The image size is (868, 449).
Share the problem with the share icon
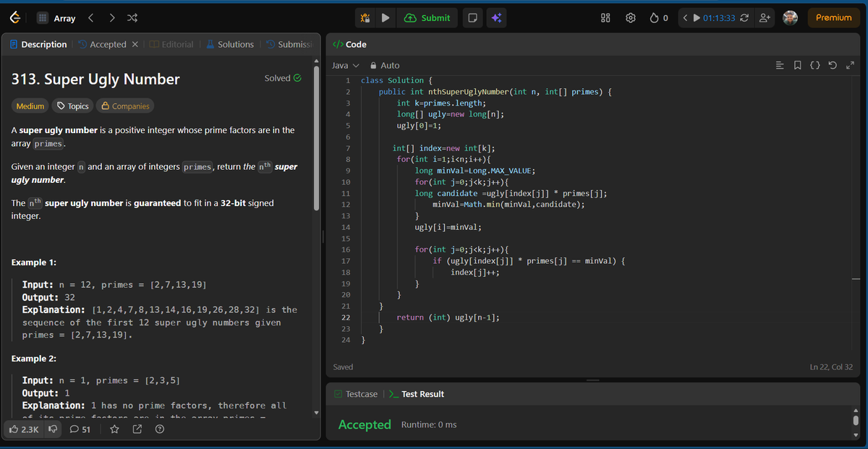[x=137, y=430]
